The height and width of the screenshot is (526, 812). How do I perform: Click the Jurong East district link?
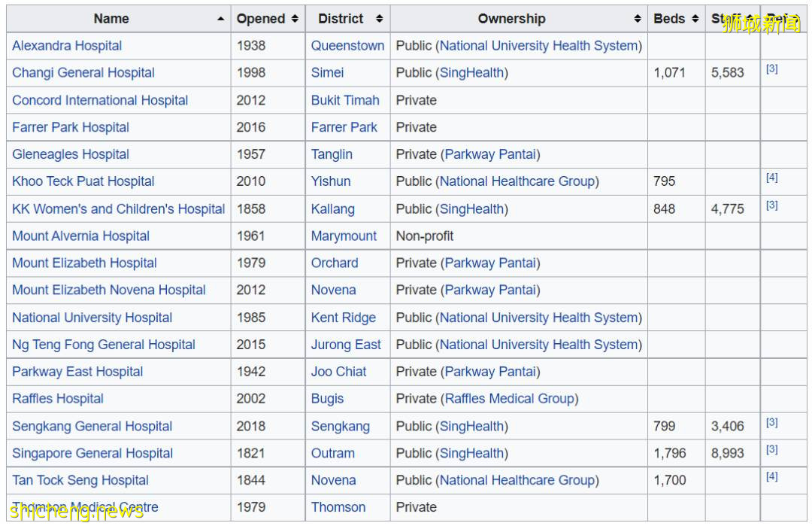click(346, 345)
